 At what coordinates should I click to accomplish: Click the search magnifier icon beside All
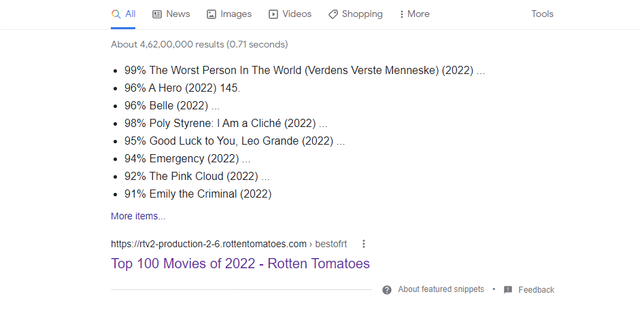(116, 14)
